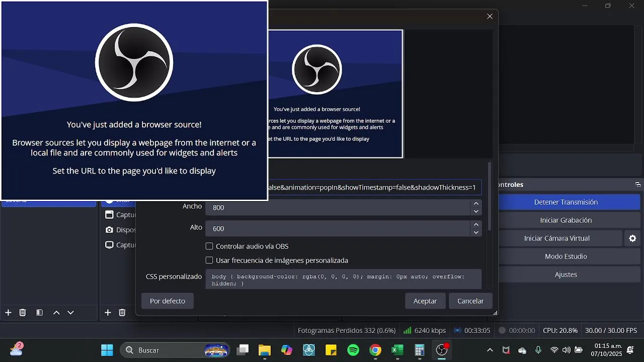Click the Ancho width field showing 800
Screen dimensions: 644x362
[x=338, y=207]
